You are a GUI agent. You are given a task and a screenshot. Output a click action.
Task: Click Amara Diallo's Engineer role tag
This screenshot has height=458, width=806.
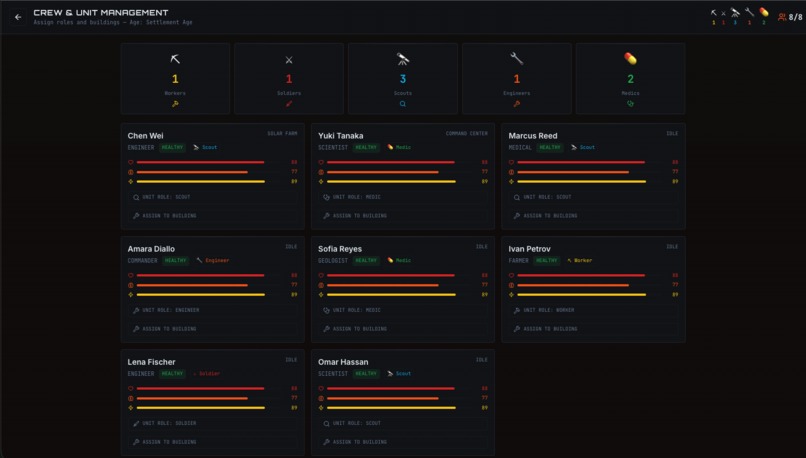pos(213,261)
